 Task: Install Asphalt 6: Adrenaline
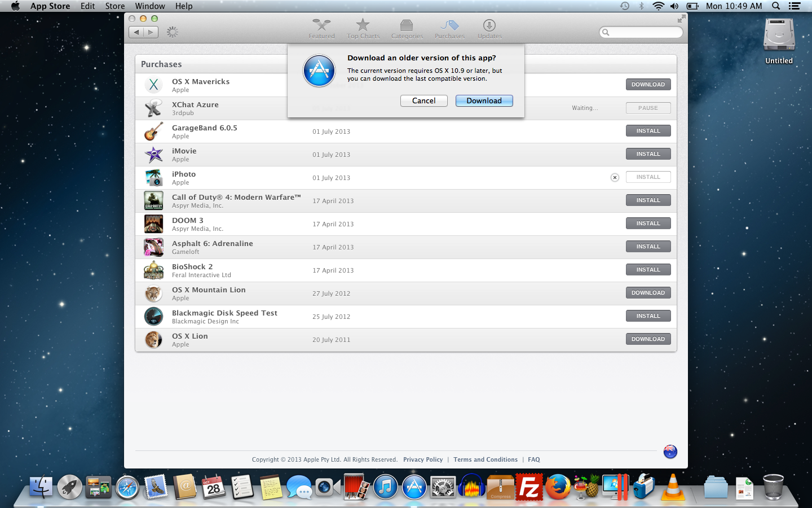pyautogui.click(x=648, y=247)
